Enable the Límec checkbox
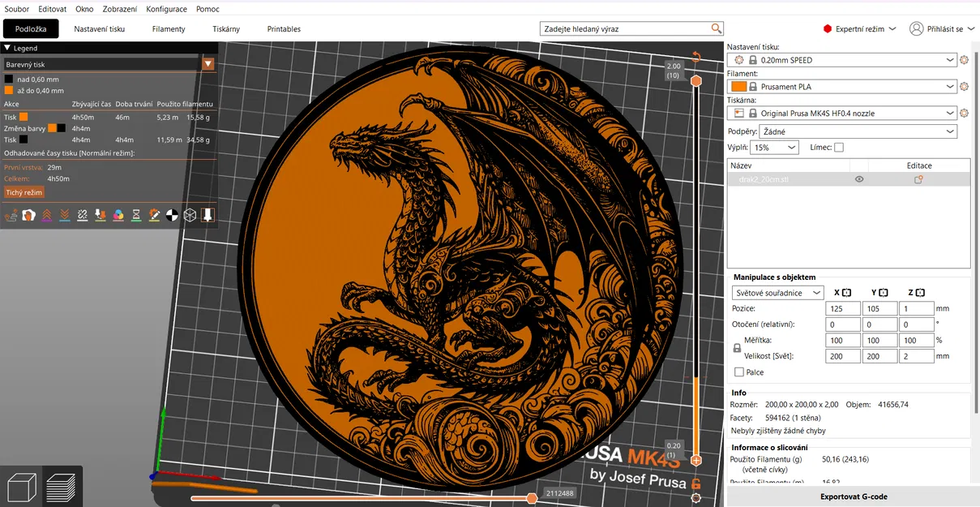The height and width of the screenshot is (507, 980). [839, 148]
